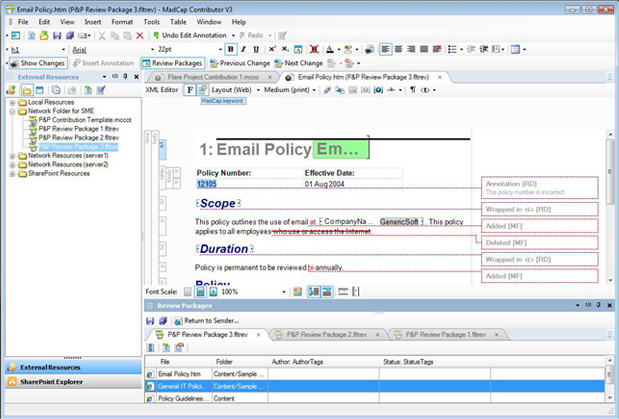619x419 pixels.
Task: Apply Superscript formatting
Action: (x=272, y=49)
